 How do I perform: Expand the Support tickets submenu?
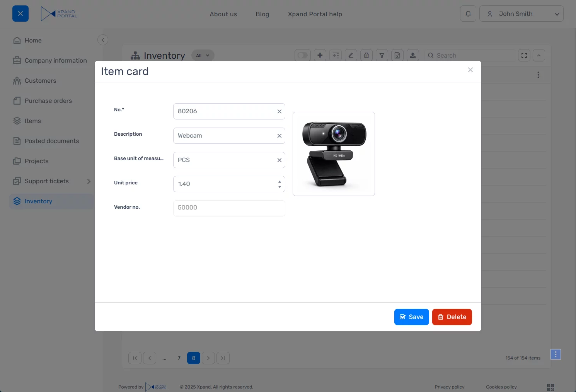point(89,181)
